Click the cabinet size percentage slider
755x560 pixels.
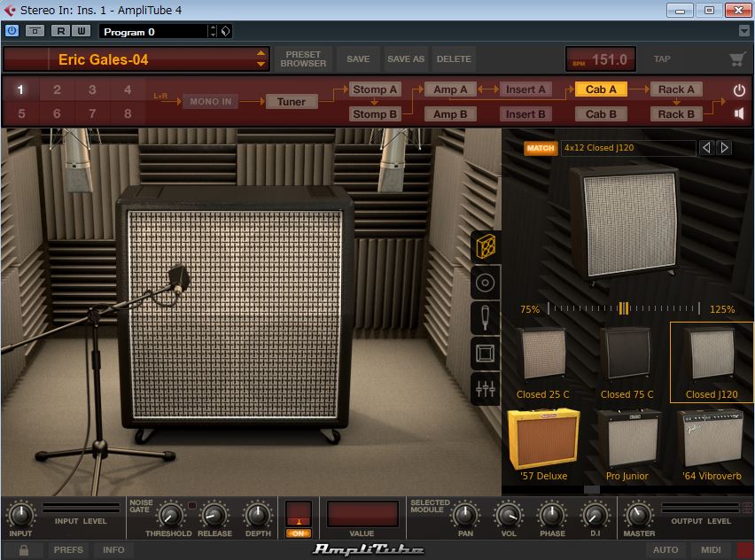click(625, 308)
